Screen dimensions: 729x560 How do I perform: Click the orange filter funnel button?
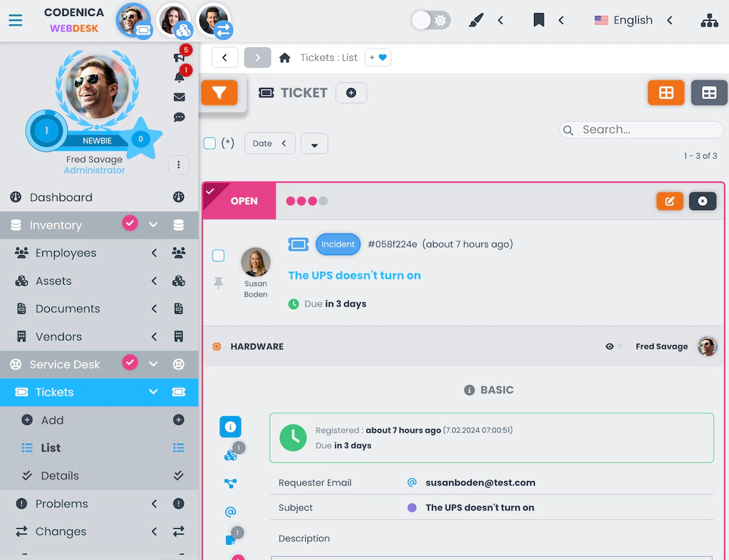point(219,93)
